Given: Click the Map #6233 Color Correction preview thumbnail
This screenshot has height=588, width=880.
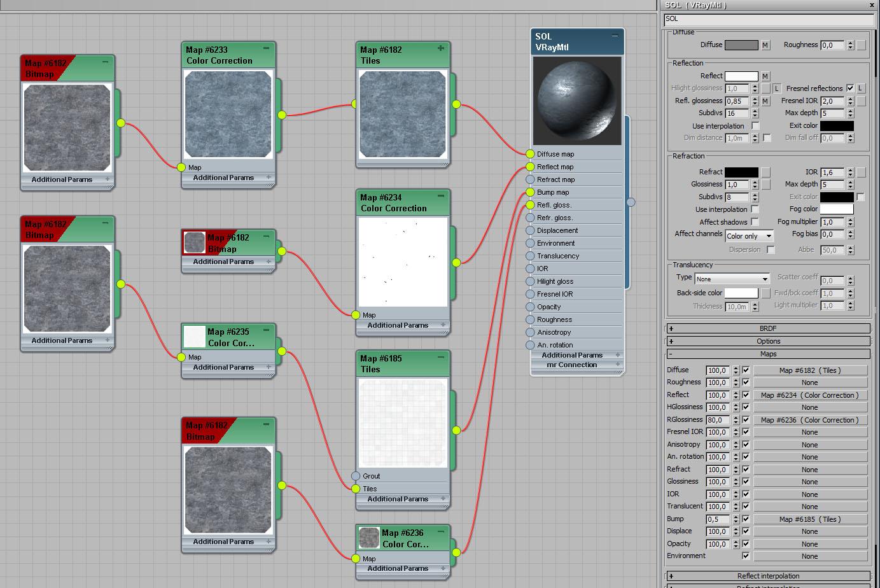Looking at the screenshot, I should point(228,115).
